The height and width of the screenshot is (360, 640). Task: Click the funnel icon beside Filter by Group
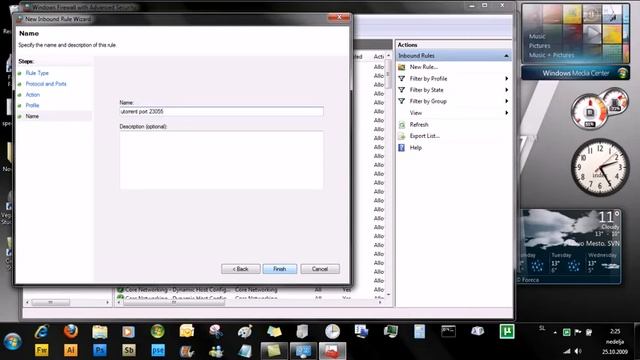point(402,101)
